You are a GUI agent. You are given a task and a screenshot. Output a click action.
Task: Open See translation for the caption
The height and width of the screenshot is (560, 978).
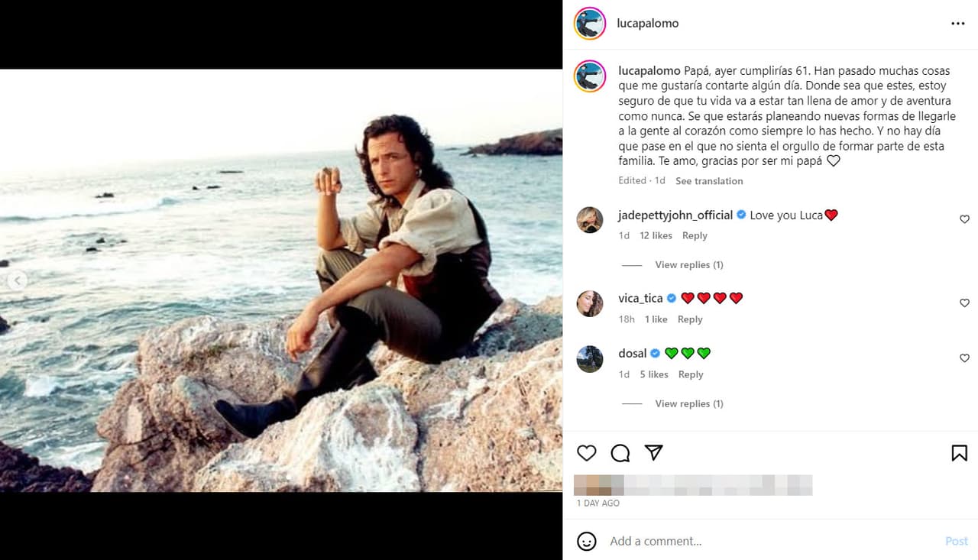(x=709, y=181)
